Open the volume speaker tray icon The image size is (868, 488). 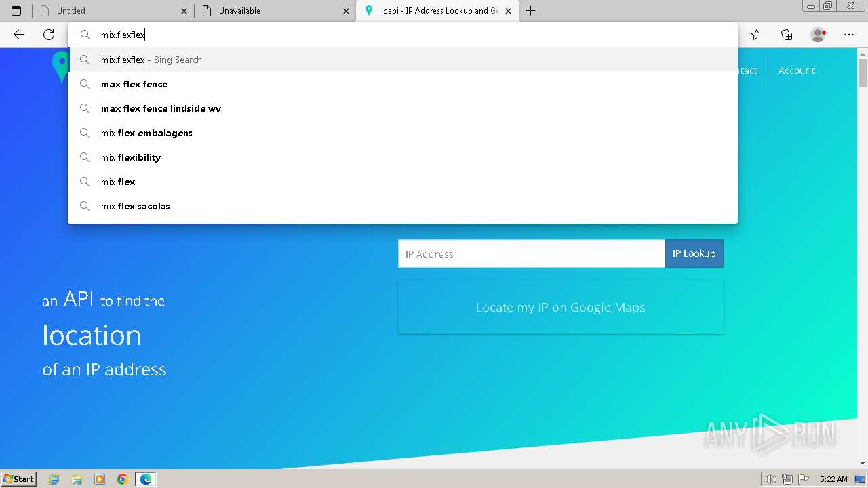[x=771, y=479]
